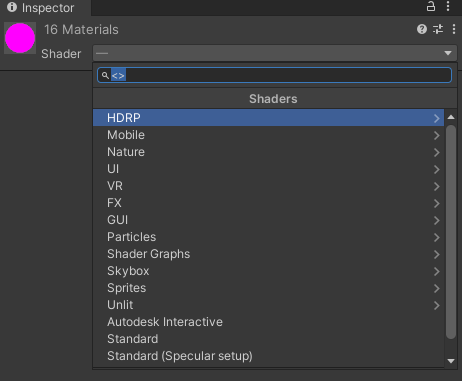Image resolution: width=462 pixels, height=381 pixels.
Task: Open the 16 Materials more options menu
Action: point(454,29)
